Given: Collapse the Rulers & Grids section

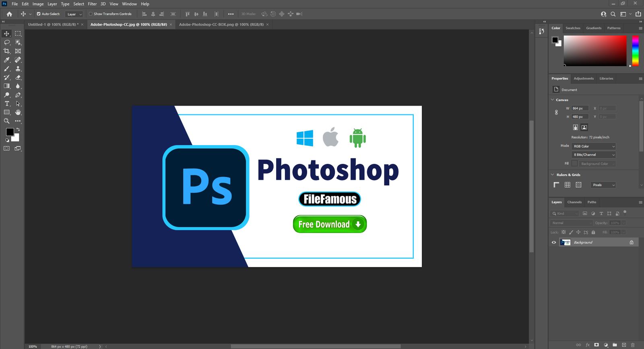Looking at the screenshot, I should [553, 175].
